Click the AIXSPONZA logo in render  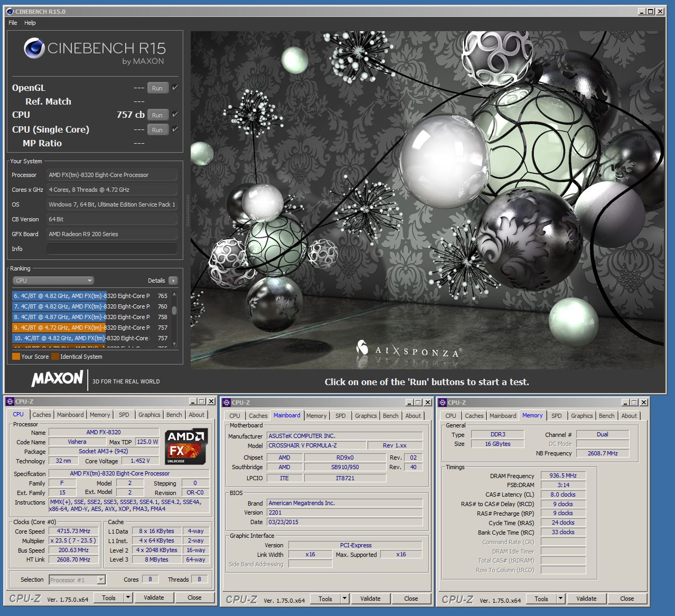point(409,349)
